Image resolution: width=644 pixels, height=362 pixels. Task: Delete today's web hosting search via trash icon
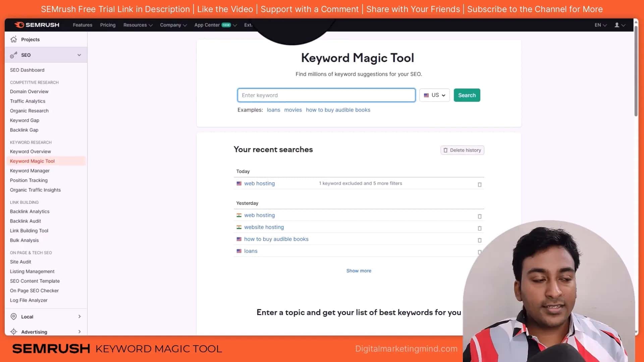click(479, 184)
